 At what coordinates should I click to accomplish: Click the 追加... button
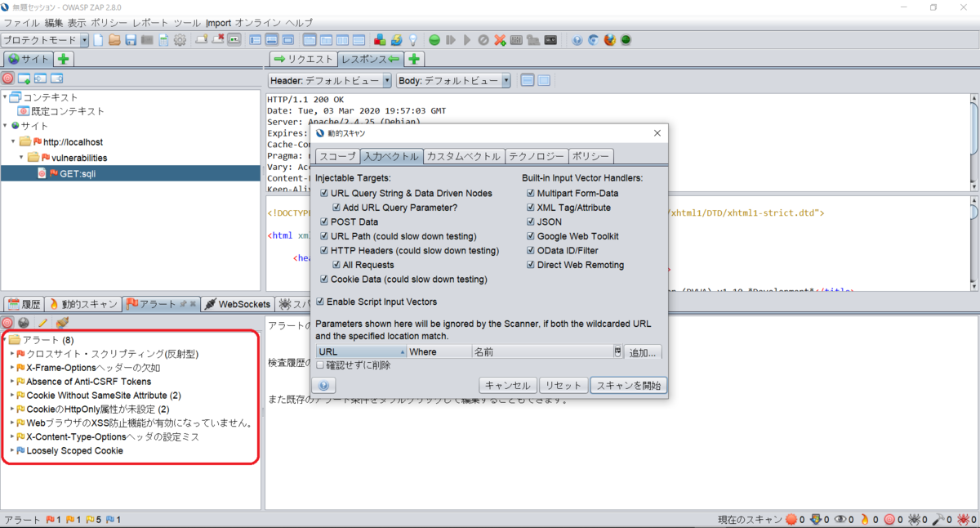(643, 352)
